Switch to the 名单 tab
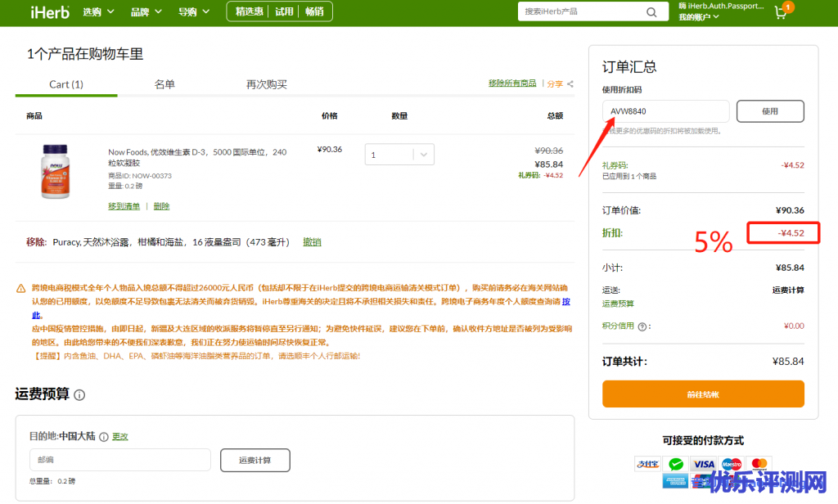838x504 pixels. tap(164, 84)
